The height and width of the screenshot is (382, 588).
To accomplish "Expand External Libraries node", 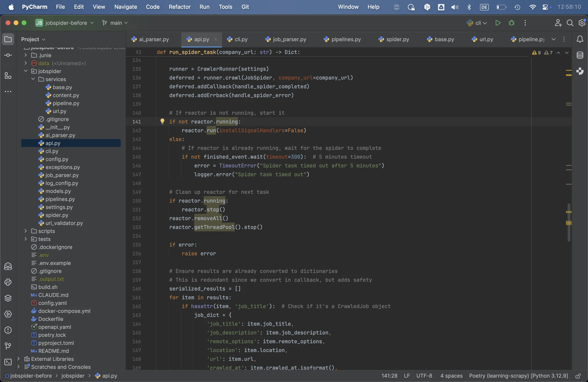I will tap(18, 359).
